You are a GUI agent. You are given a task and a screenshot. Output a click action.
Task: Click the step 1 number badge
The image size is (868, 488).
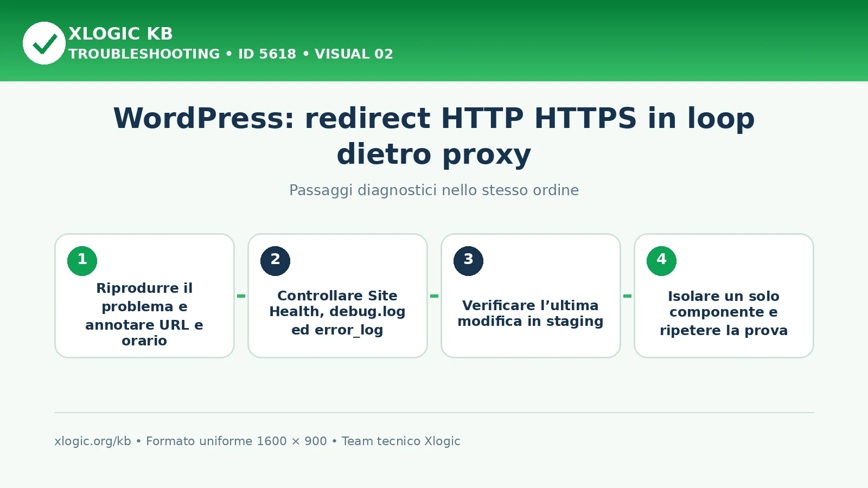pos(82,261)
